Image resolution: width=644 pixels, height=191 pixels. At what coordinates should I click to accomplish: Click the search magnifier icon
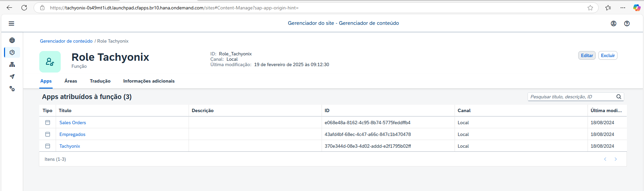pos(619,97)
